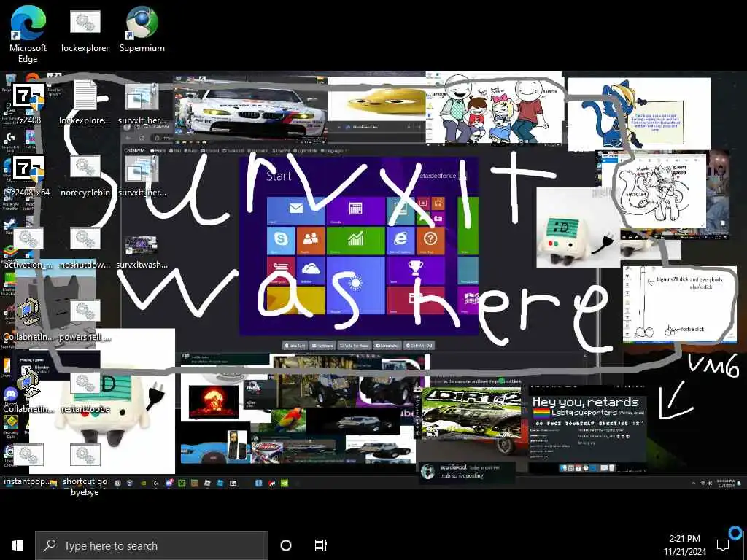This screenshot has height=560, width=747.
Task: Open the Microsoft Edge desktop shortcut
Action: (x=28, y=34)
